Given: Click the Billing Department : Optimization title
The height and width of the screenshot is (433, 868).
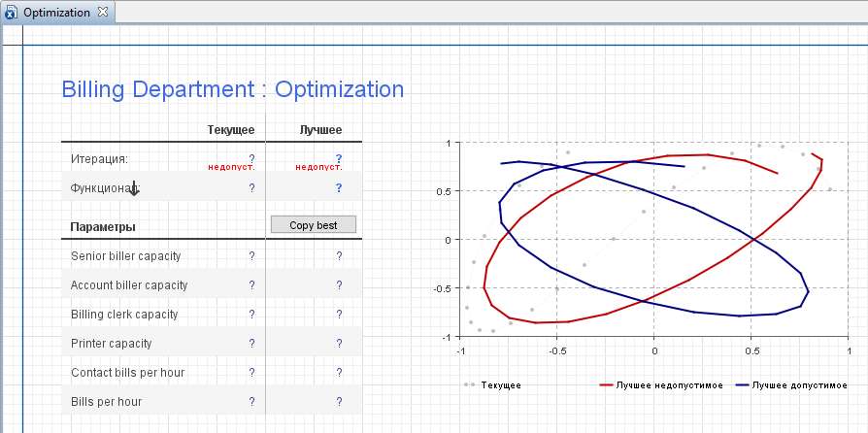Looking at the screenshot, I should coord(232,89).
